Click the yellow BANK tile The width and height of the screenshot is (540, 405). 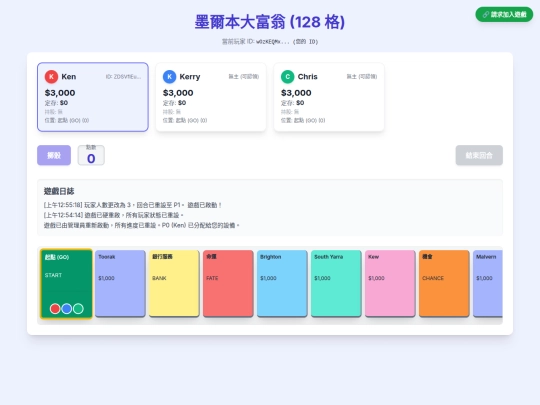pos(174,283)
